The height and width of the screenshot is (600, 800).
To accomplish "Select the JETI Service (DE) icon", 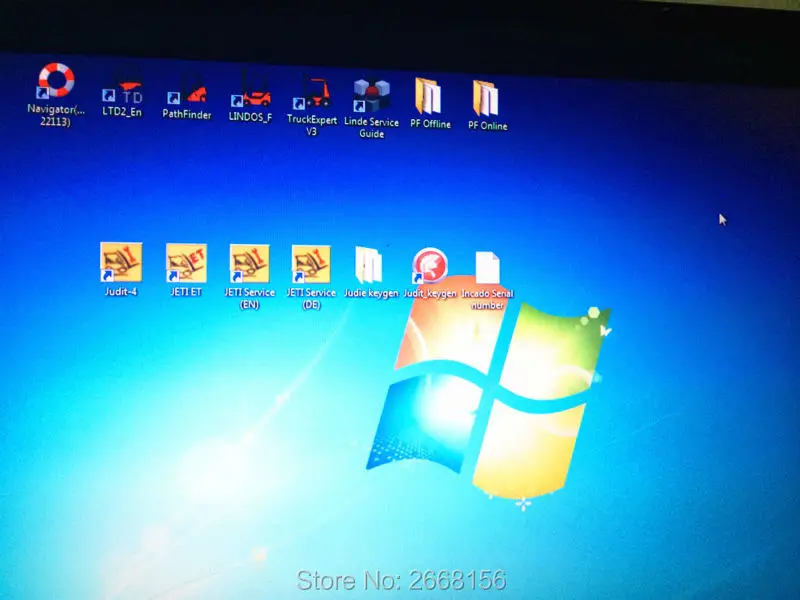I will [x=311, y=264].
